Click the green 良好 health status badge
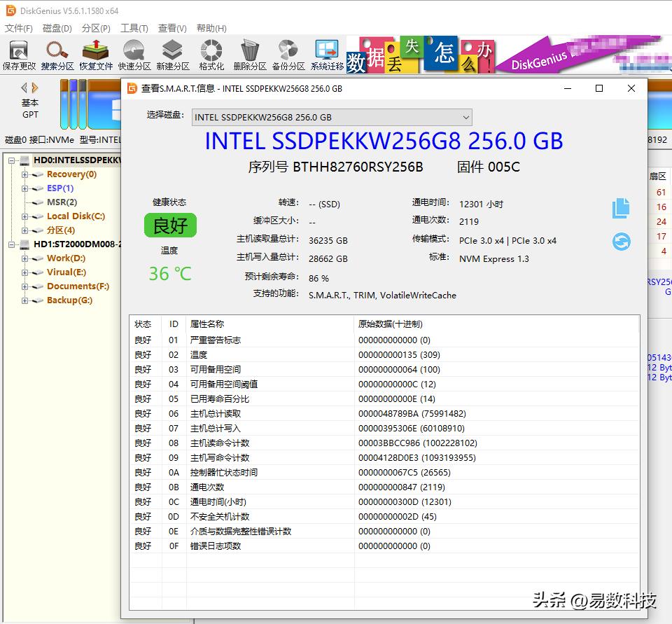This screenshot has height=624, width=672. coord(169,226)
